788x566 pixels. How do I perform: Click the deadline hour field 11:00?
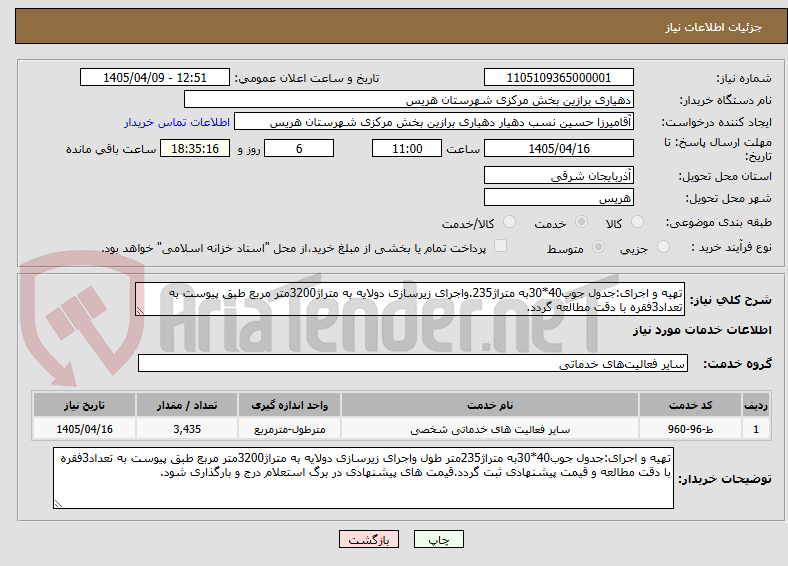point(407,148)
